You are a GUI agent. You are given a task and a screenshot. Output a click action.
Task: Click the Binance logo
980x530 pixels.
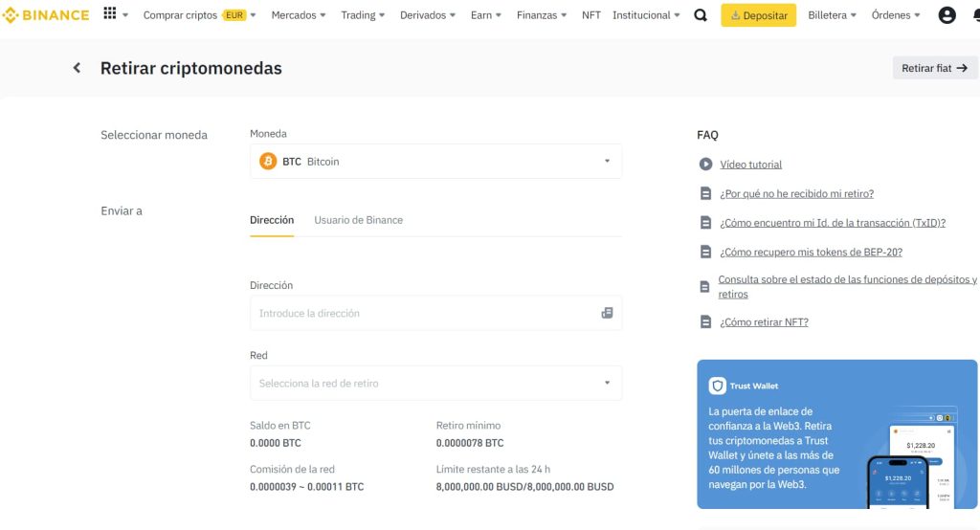tap(46, 15)
